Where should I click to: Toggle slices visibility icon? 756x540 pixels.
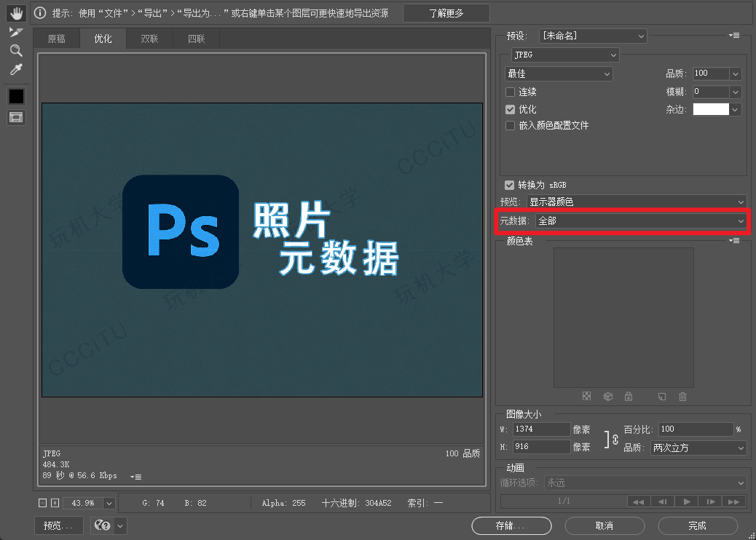tap(16, 117)
